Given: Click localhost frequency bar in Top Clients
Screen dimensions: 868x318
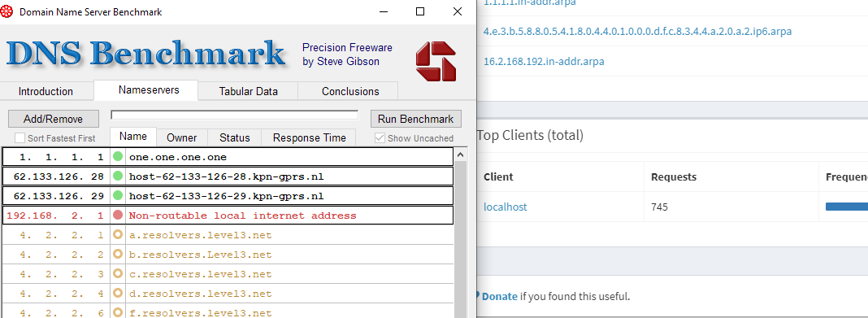Looking at the screenshot, I should coord(846,207).
